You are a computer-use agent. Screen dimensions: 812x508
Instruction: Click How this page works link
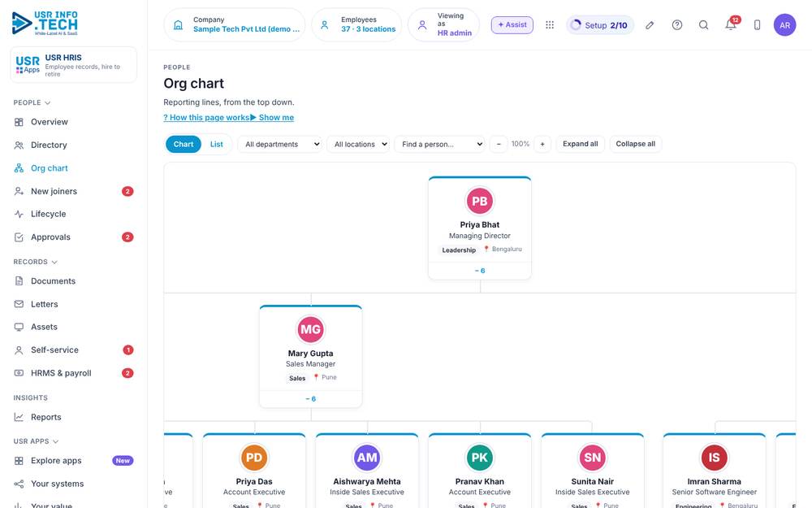point(206,118)
